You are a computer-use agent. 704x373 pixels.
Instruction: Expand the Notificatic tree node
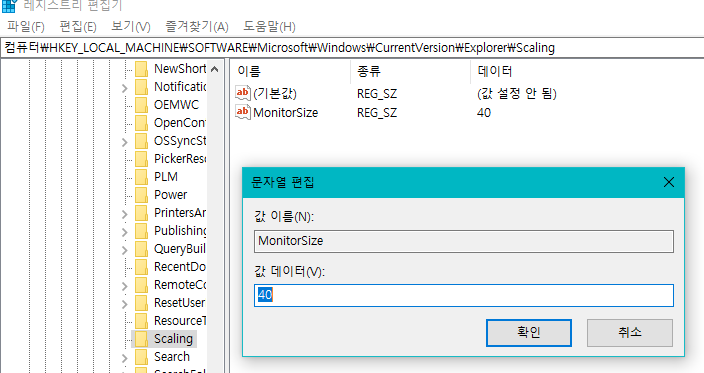click(x=125, y=88)
